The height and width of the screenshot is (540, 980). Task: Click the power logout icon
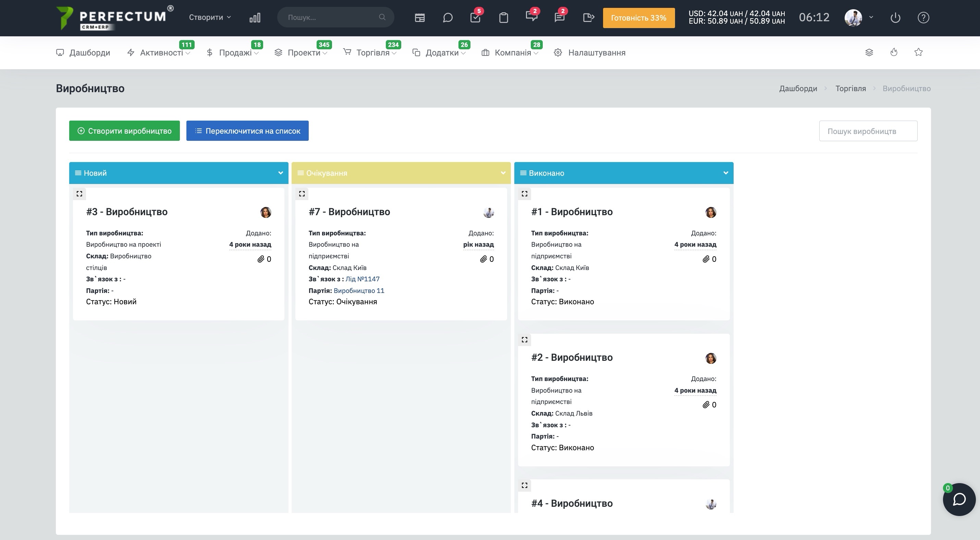coord(895,17)
